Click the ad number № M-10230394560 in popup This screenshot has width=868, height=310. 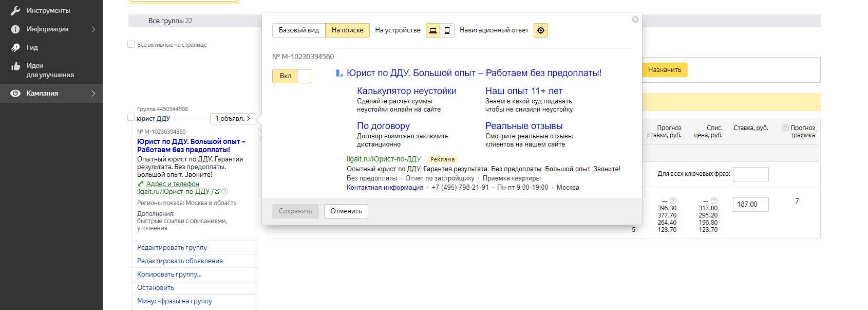click(303, 57)
